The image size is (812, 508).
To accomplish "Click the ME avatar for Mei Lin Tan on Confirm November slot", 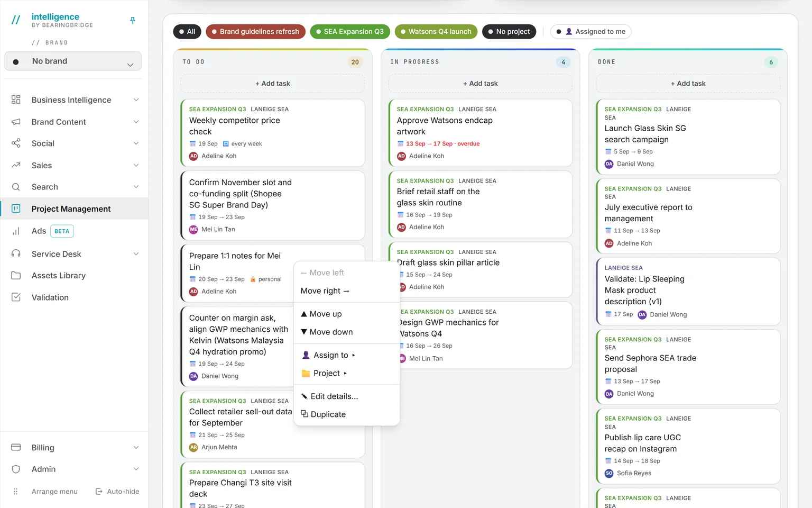I will pyautogui.click(x=193, y=229).
